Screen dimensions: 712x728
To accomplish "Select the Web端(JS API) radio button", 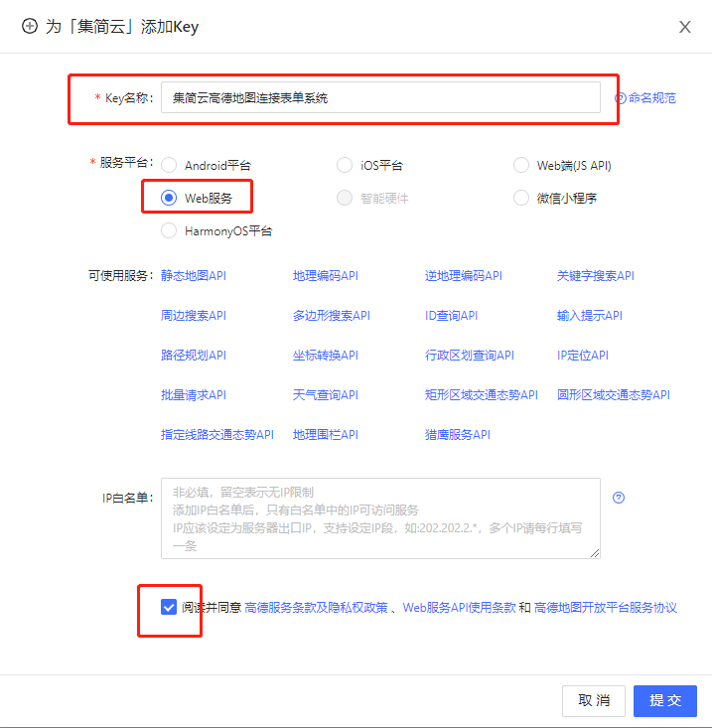I will (520, 165).
